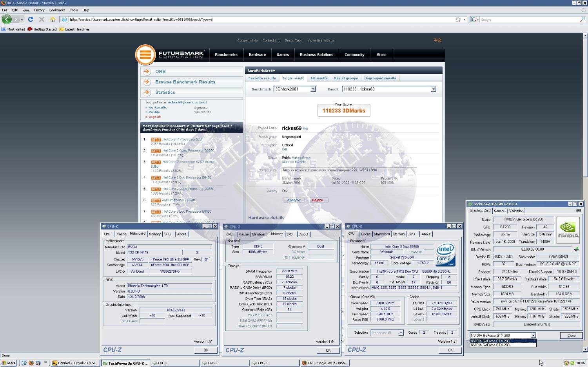Click the site identity icon in the address bar
588x367 pixels.
pos(64,19)
